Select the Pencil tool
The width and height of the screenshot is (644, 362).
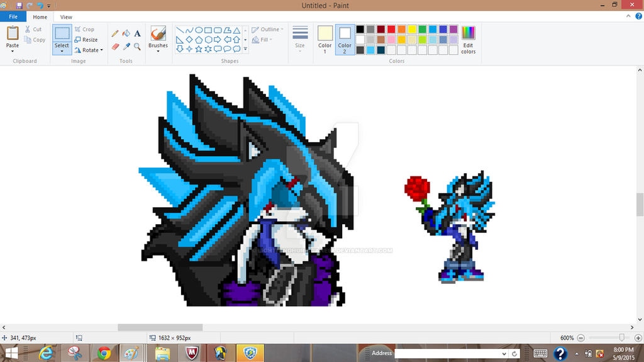click(x=115, y=34)
